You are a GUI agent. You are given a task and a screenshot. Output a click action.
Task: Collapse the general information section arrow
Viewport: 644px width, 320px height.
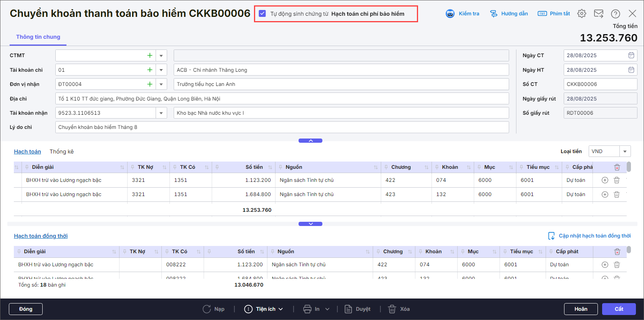(x=310, y=140)
